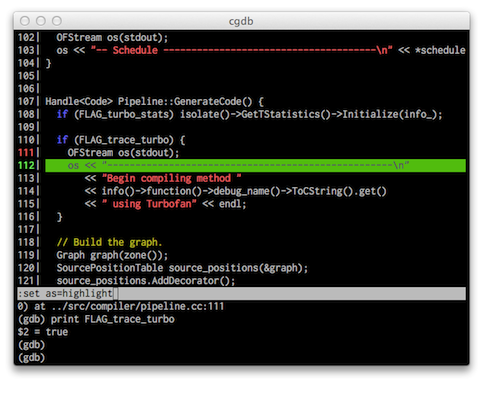Click the first empty '(gdb)' prompt
The width and height of the screenshot is (480, 400).
pyautogui.click(x=31, y=345)
